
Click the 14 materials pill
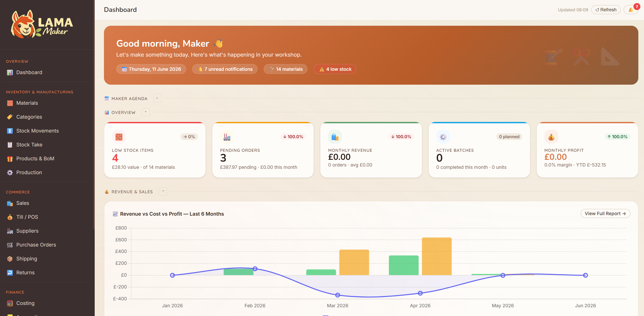286,69
